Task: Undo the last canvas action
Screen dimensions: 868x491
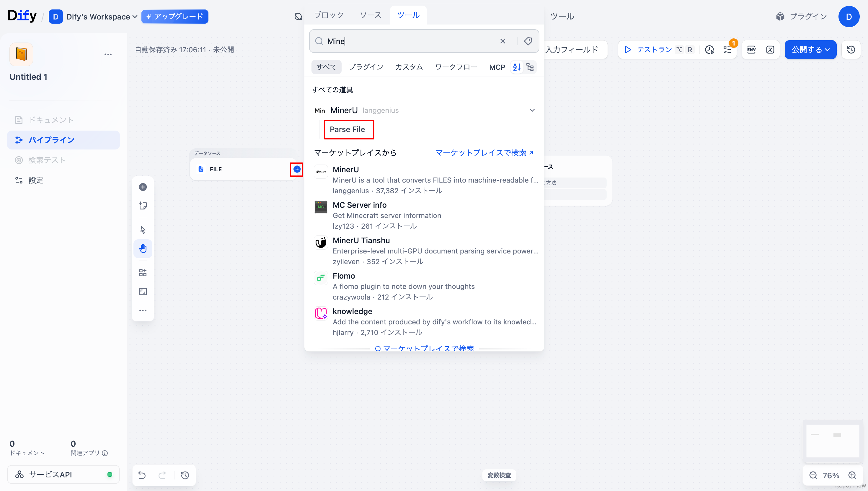Action: (x=142, y=475)
